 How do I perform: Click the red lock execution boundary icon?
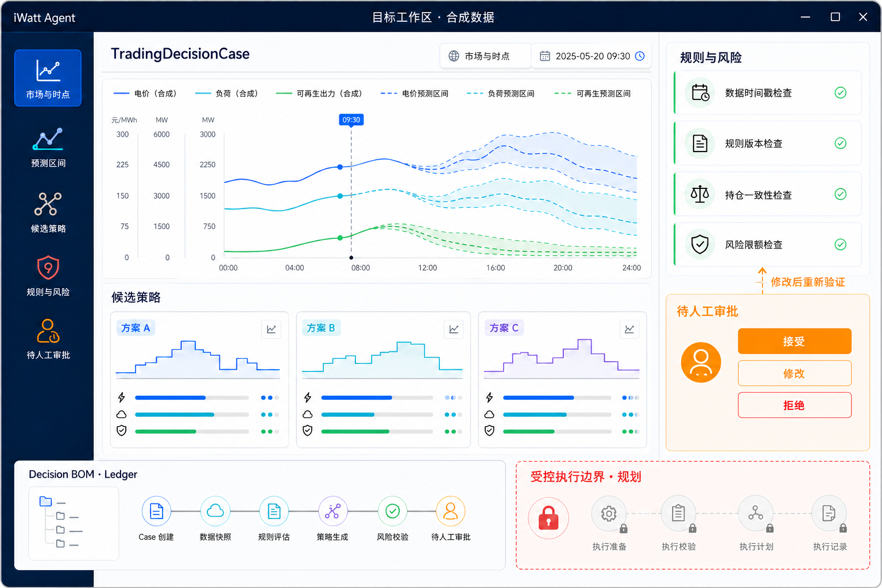[548, 517]
